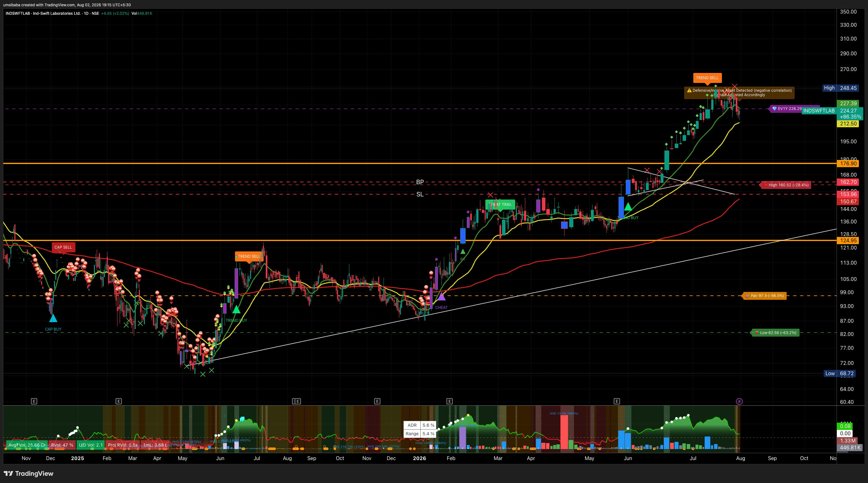The height and width of the screenshot is (483, 868).
Task: Click the yellow 212.50 price axis tag
Action: coord(848,124)
